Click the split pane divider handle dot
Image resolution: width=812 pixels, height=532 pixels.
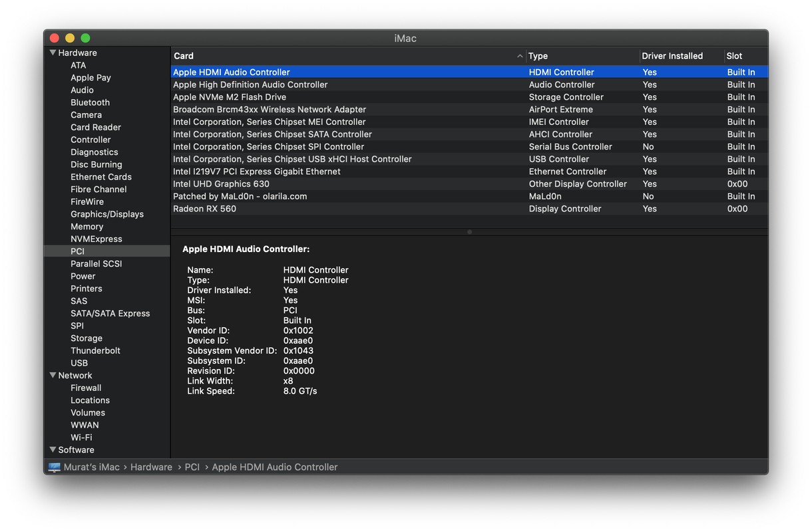coord(469,232)
